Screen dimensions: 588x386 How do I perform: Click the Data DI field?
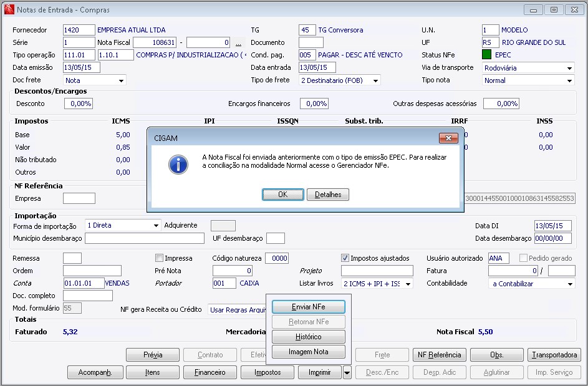[552, 226]
